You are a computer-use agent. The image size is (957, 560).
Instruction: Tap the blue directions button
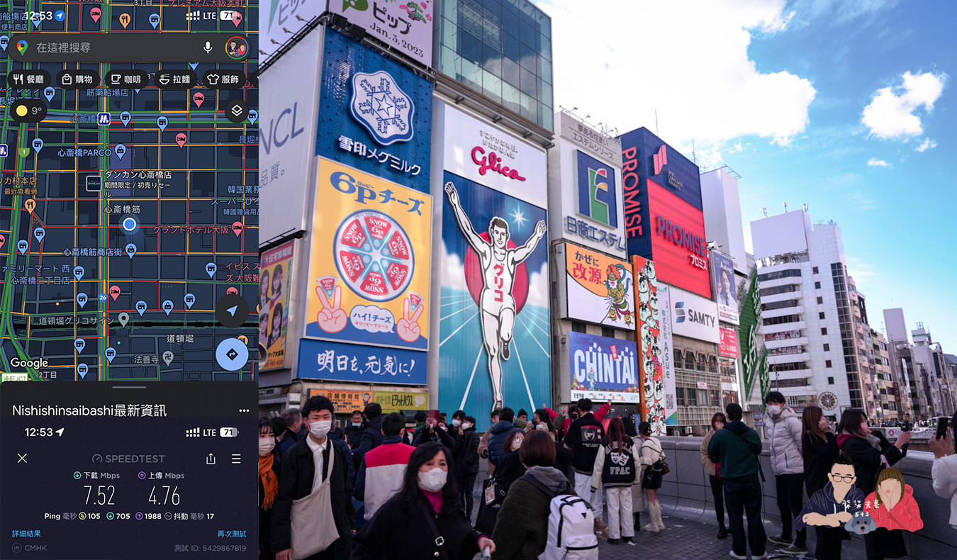tap(232, 354)
